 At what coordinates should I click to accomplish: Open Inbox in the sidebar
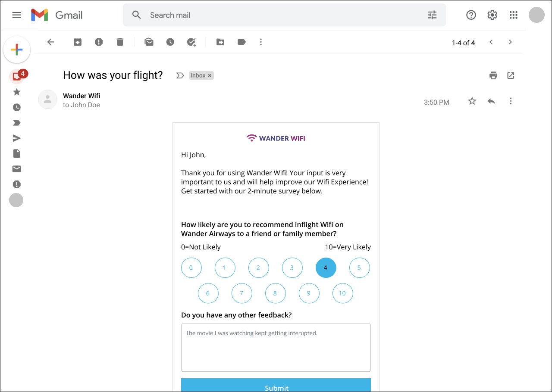point(17,77)
